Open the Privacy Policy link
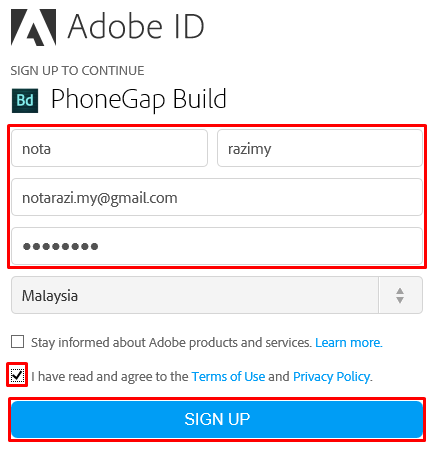Image resolution: width=434 pixels, height=451 pixels. coord(332,377)
